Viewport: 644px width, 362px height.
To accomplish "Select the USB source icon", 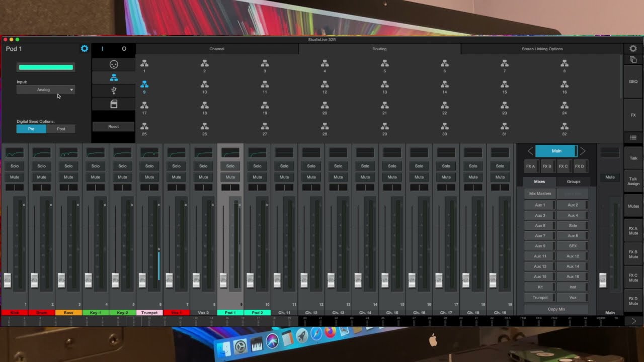I will (114, 90).
